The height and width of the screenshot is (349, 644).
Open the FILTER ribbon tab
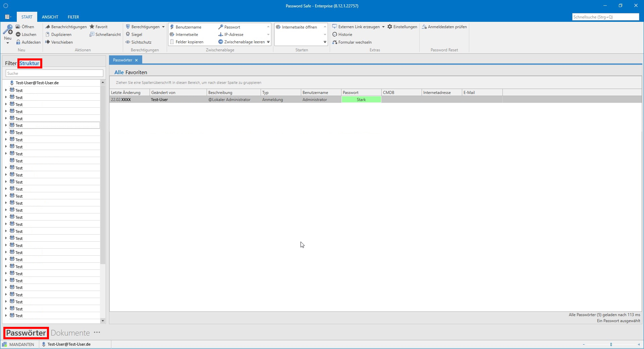tap(73, 17)
